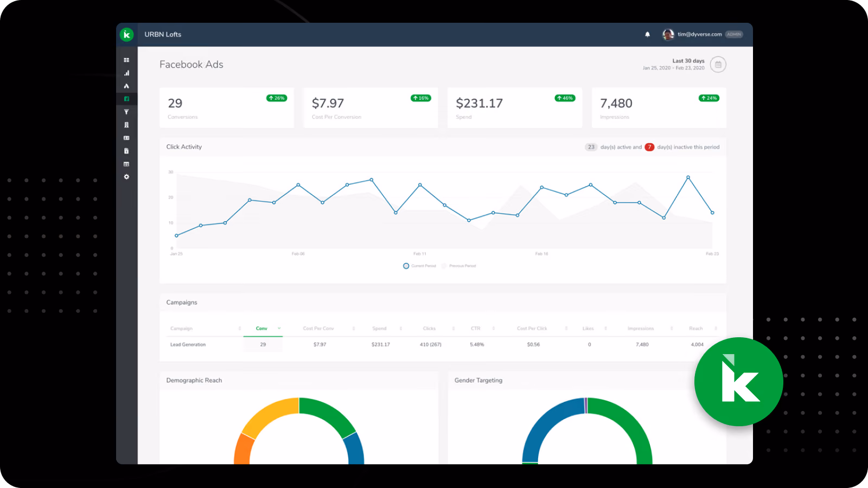Screen dimensions: 868x488
Task: Open the document icon in sidebar
Action: coord(126,151)
